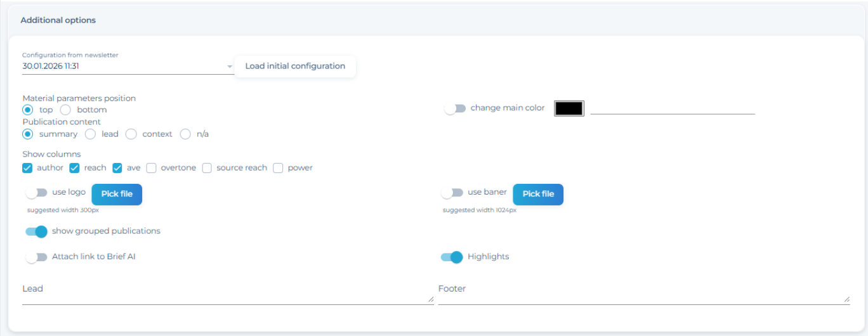Uncheck the author column checkbox
Viewport: 868px width, 336px height.
pyautogui.click(x=27, y=168)
